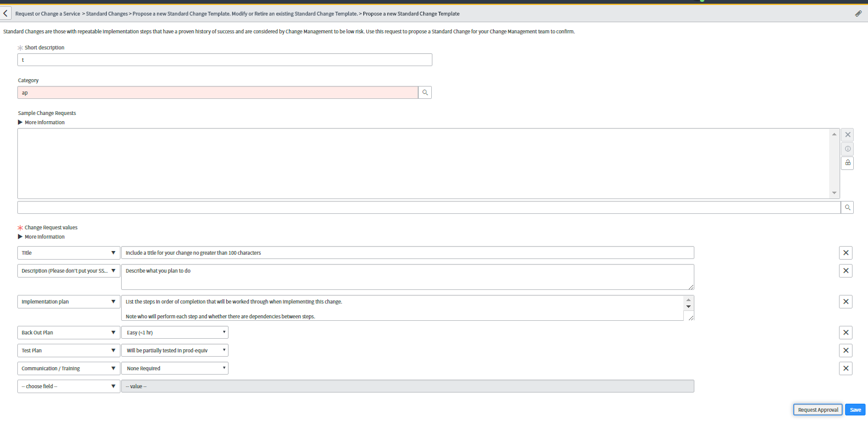Click the unlock padlock icon next to the list
This screenshot has width=868, height=421.
(x=847, y=163)
